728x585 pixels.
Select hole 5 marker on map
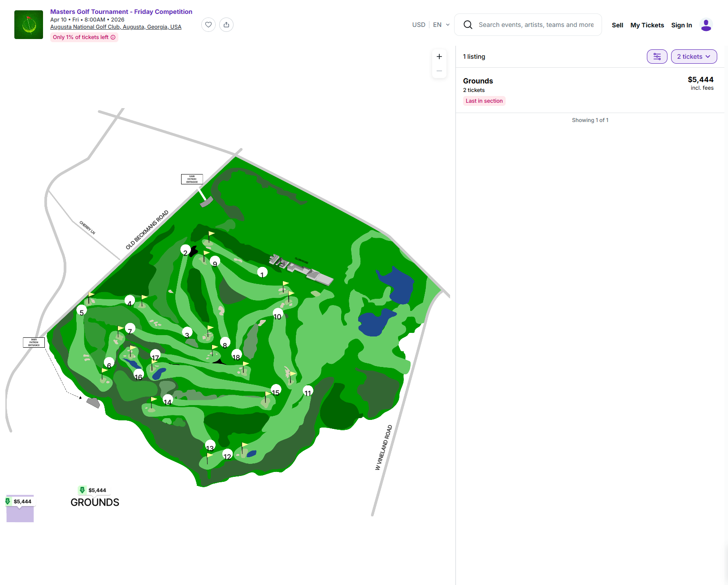click(x=81, y=310)
